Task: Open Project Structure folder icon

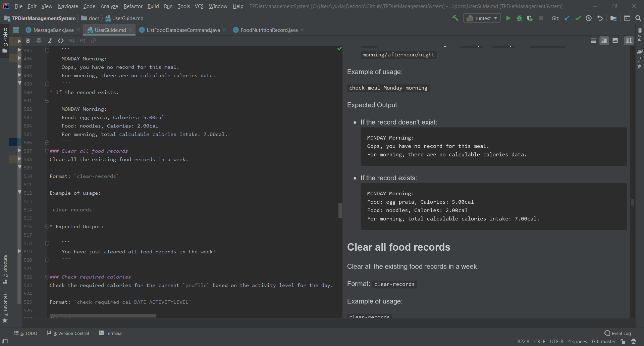Action: (x=613, y=18)
